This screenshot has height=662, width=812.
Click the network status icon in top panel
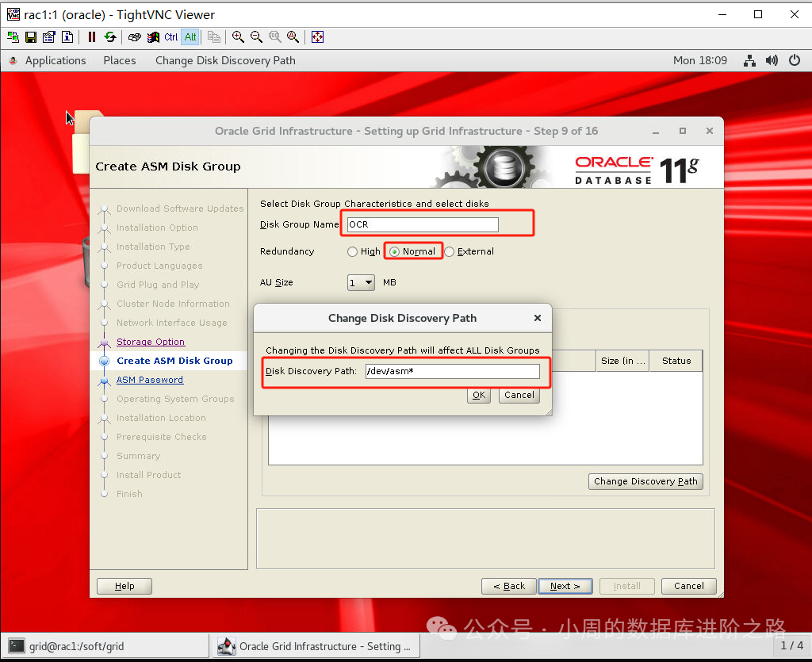749,60
